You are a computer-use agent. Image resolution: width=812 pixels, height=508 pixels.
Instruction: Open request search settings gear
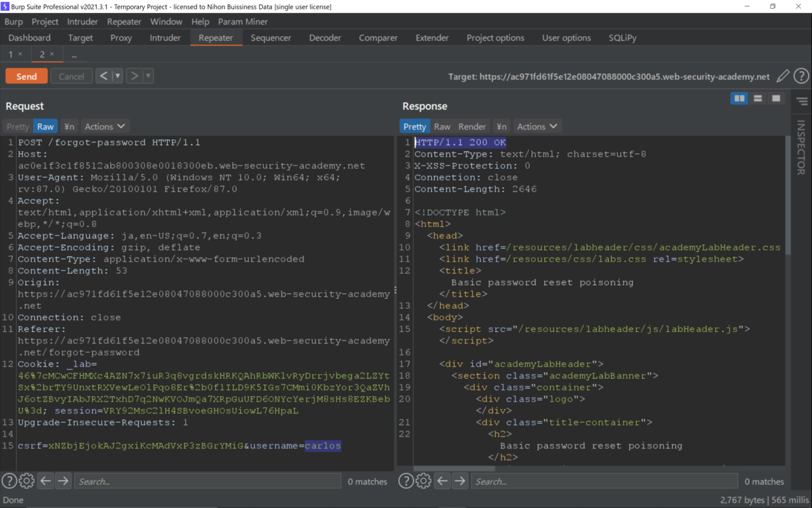27,481
